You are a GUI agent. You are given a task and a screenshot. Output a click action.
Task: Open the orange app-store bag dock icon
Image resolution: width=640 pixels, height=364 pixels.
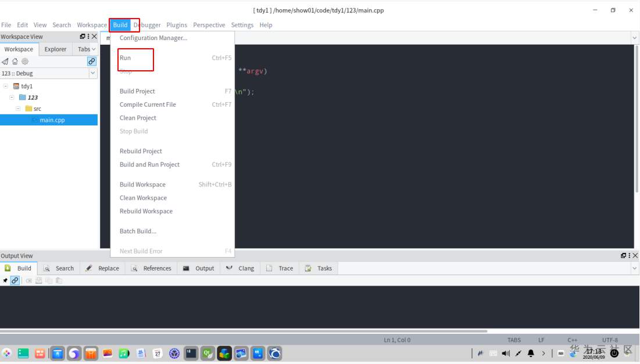pos(91,353)
